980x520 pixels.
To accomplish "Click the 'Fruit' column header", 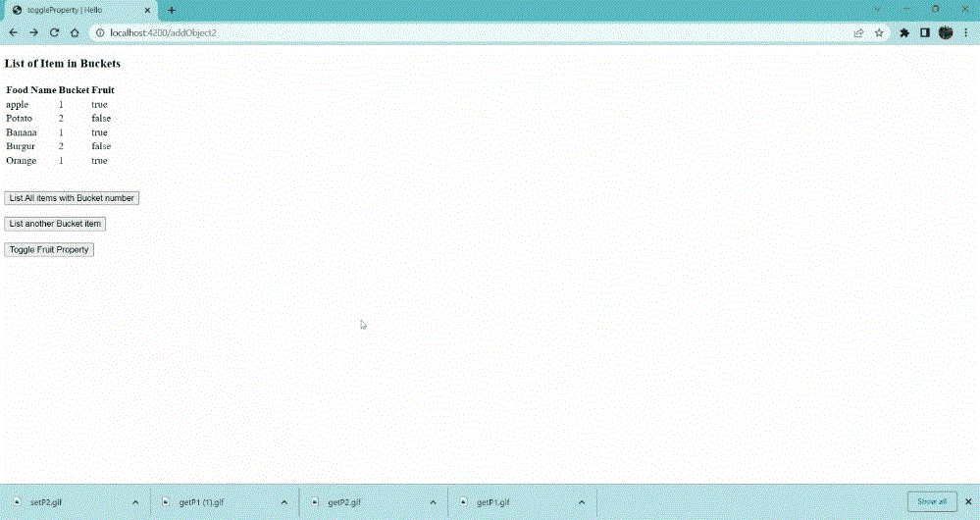I will pos(103,90).
